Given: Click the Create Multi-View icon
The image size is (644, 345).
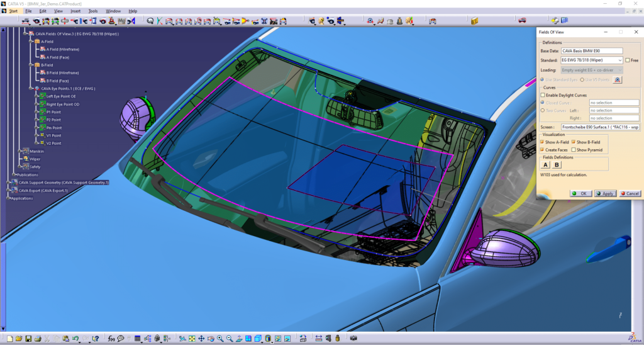Looking at the screenshot, I should (248, 339).
